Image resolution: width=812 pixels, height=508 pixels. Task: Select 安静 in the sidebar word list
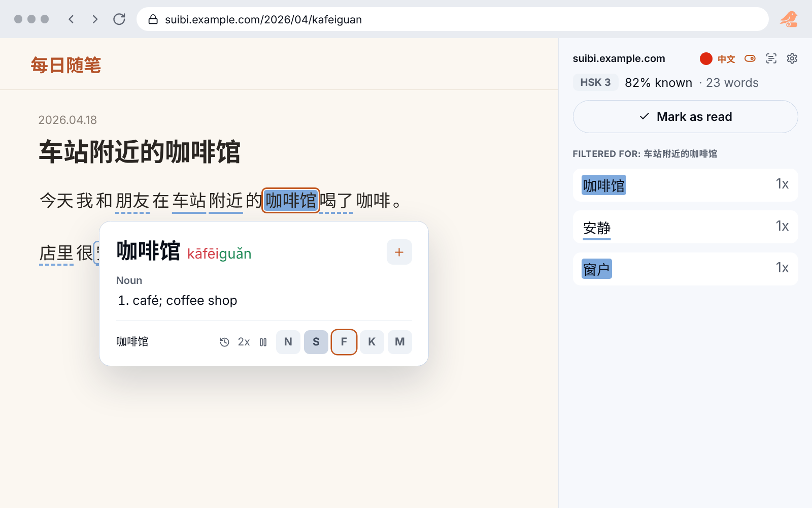click(686, 227)
